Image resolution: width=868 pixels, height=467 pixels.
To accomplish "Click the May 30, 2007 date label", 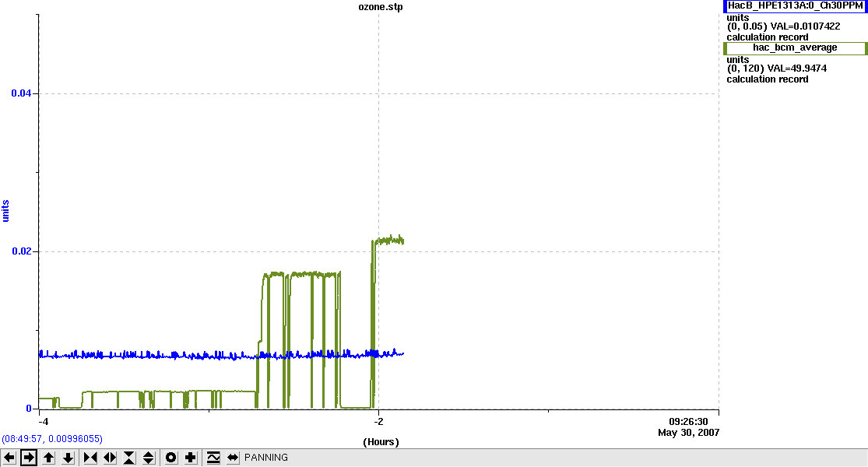I will 689,433.
